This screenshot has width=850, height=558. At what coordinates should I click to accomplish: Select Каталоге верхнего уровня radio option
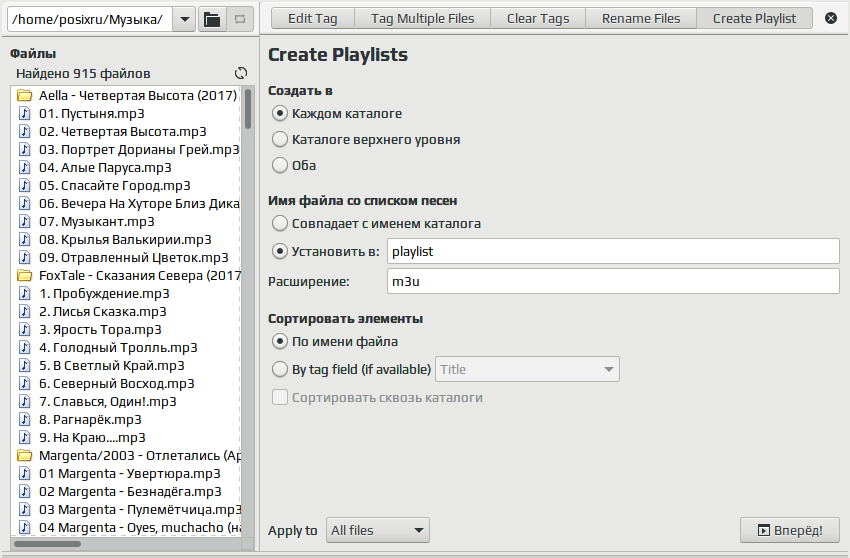tap(280, 139)
